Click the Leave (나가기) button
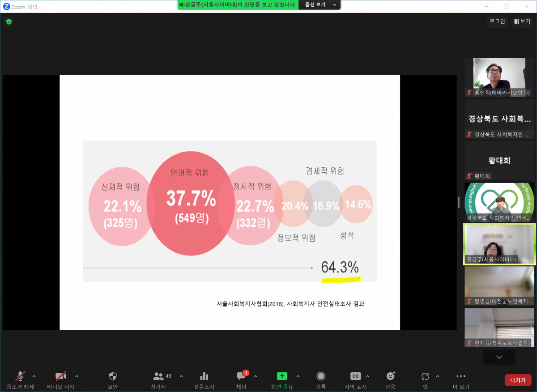This screenshot has width=537, height=392. [x=518, y=380]
